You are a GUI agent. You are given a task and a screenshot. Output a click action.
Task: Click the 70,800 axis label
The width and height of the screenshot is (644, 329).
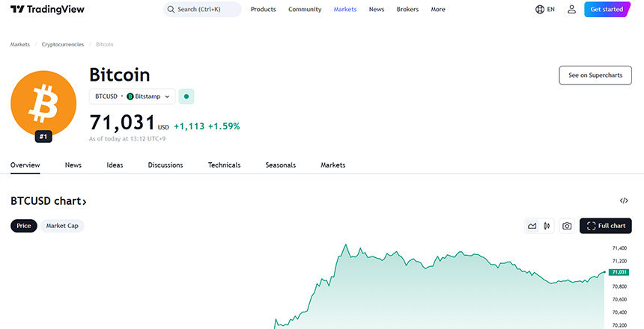tap(619, 286)
